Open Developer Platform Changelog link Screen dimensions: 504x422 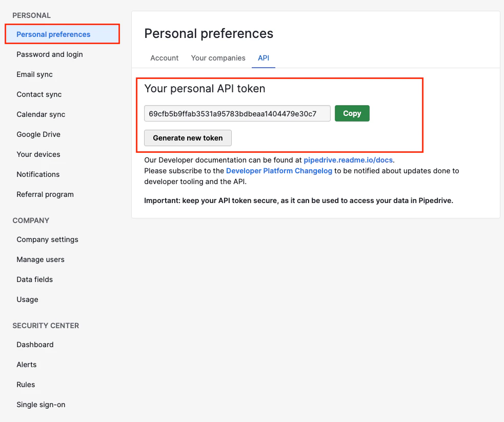pos(279,171)
